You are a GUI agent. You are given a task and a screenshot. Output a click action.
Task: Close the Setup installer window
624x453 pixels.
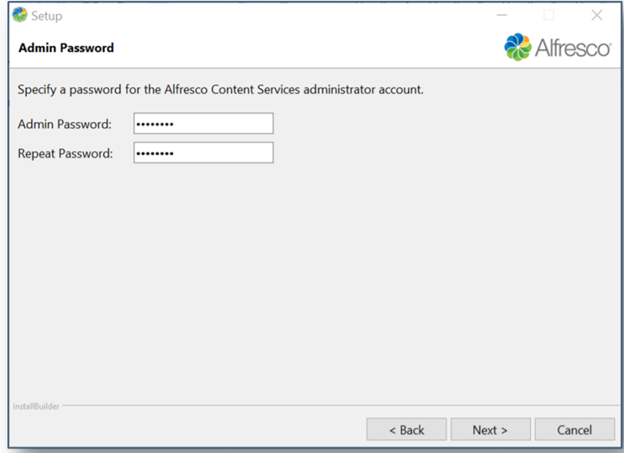coord(597,16)
